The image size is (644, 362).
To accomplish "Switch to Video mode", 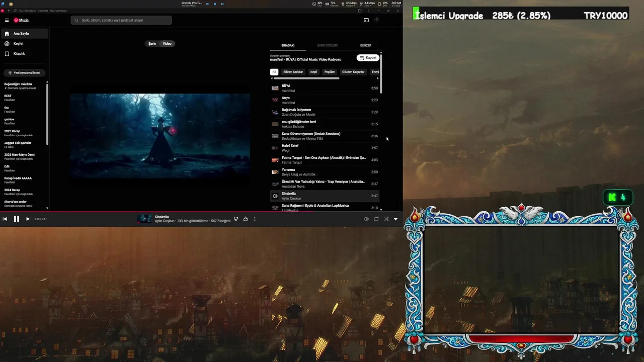I will (167, 44).
